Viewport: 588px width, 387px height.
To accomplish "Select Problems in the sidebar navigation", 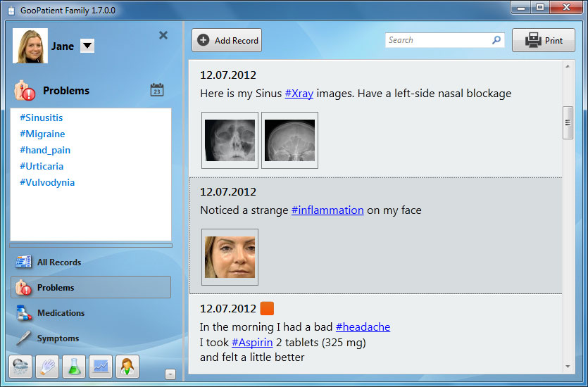I will coord(91,287).
